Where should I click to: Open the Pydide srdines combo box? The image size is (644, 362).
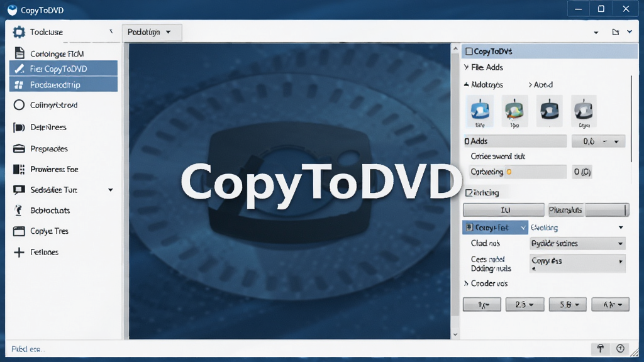pyautogui.click(x=577, y=243)
